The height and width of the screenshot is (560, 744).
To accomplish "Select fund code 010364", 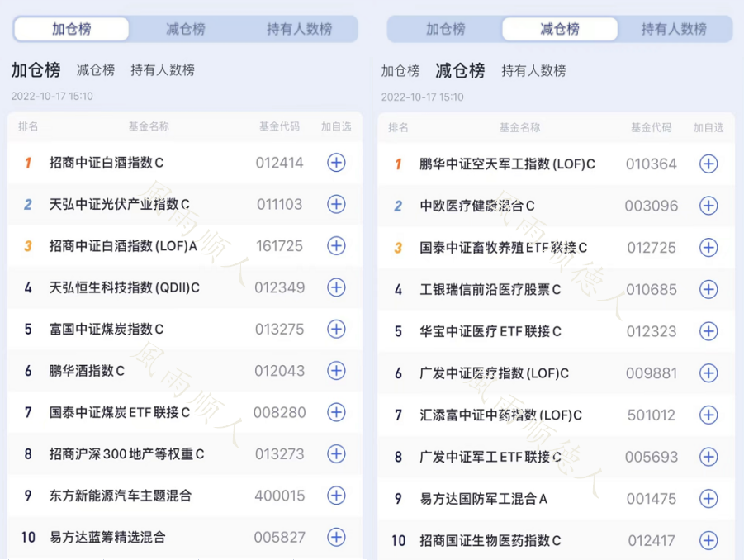I will [x=651, y=164].
